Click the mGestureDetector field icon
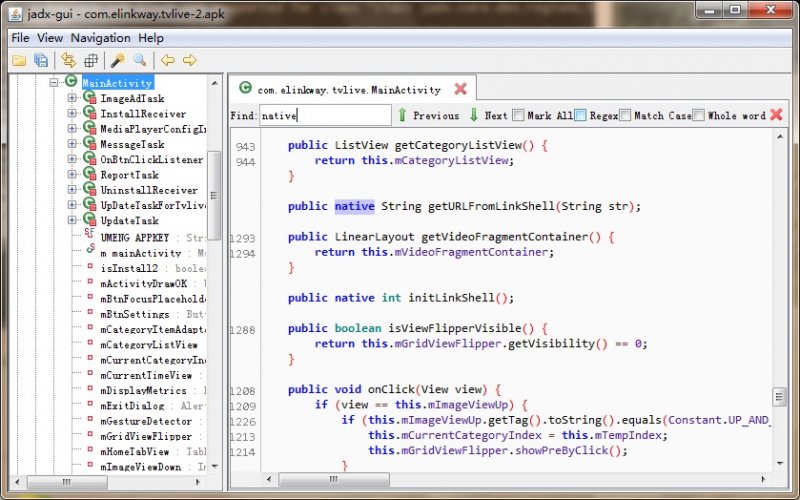The width and height of the screenshot is (800, 500). coord(90,419)
